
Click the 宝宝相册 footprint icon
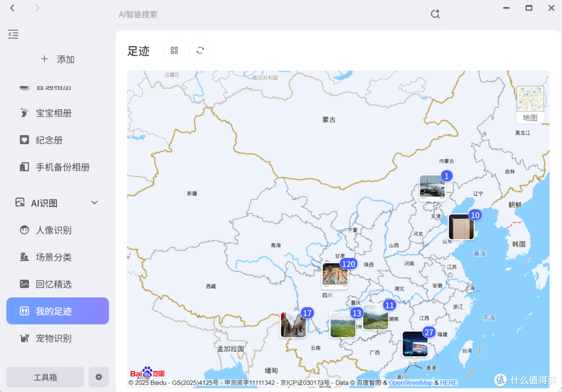coord(24,113)
